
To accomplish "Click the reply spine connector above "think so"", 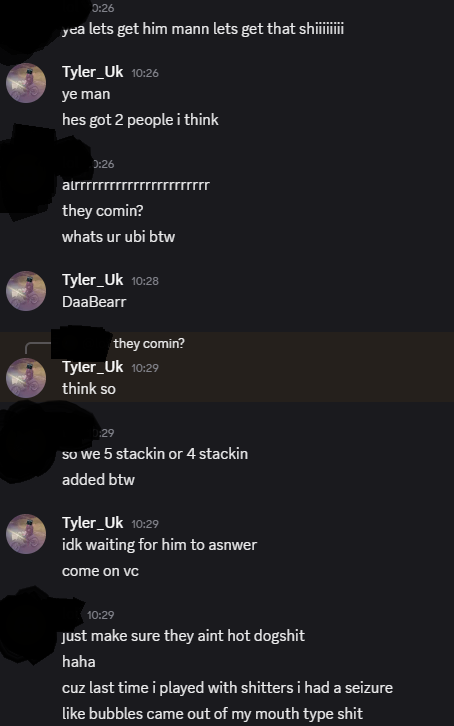I will click(x=37, y=348).
